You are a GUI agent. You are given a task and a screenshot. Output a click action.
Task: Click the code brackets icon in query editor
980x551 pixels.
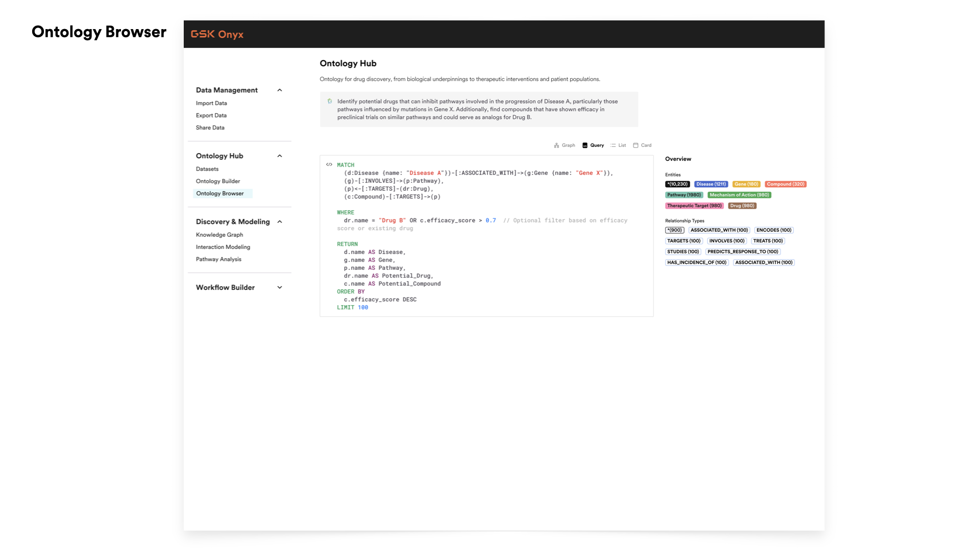329,165
